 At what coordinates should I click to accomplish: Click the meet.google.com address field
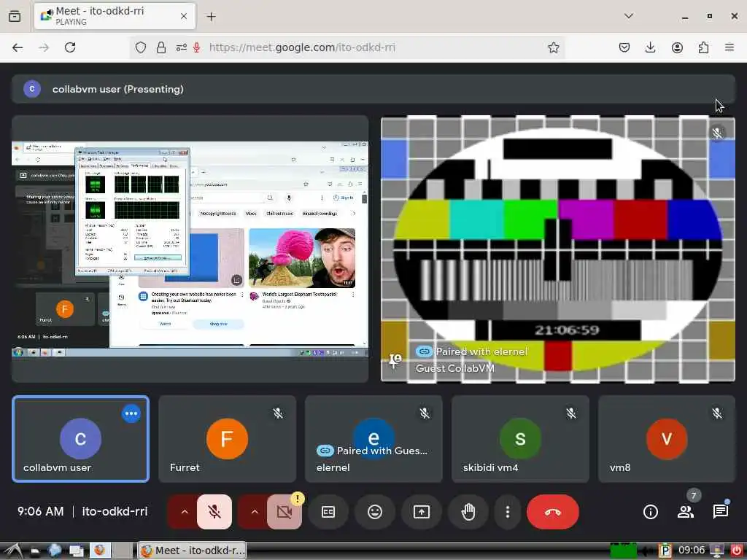pos(347,47)
